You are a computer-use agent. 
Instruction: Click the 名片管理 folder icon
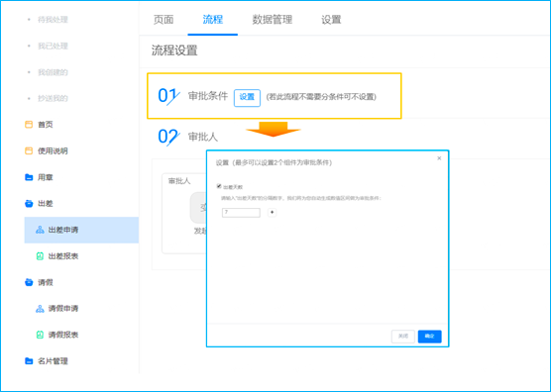click(29, 360)
